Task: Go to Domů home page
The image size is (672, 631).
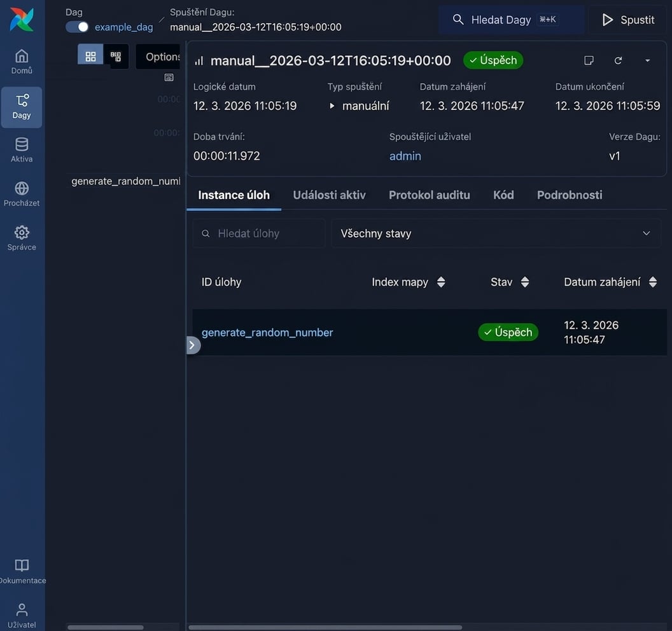Action: coord(22,62)
